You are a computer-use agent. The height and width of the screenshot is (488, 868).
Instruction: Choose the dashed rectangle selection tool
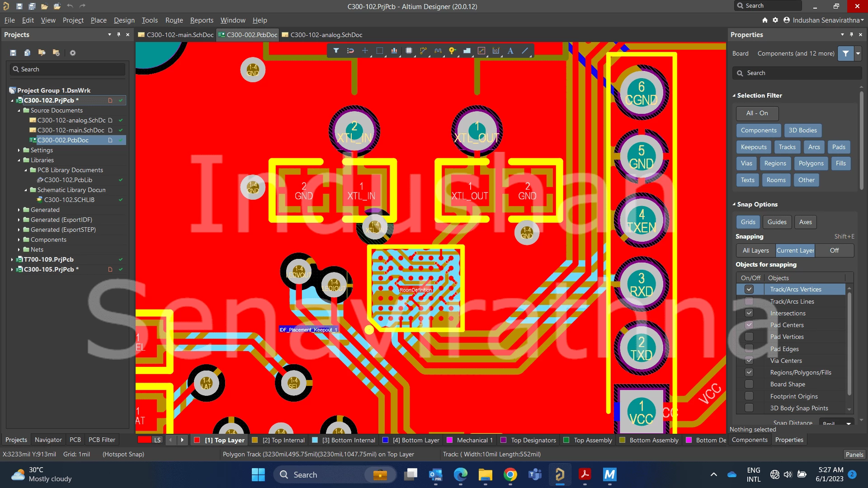click(x=380, y=51)
